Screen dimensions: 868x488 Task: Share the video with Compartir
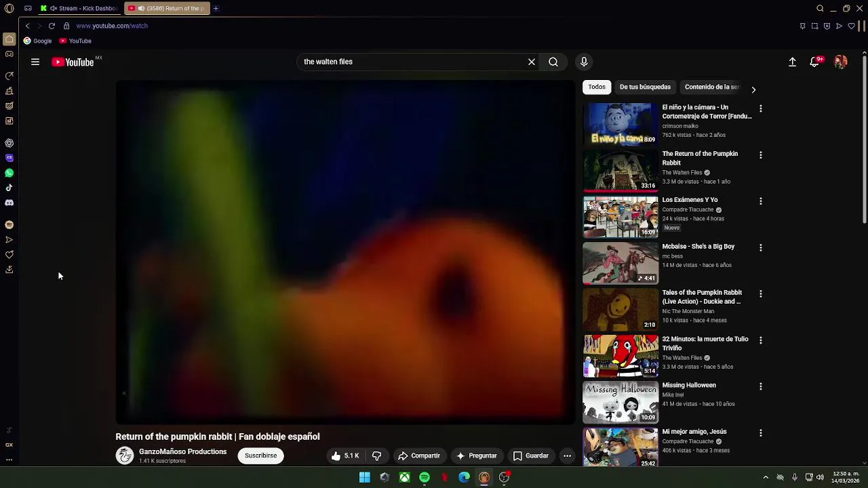[x=419, y=456]
